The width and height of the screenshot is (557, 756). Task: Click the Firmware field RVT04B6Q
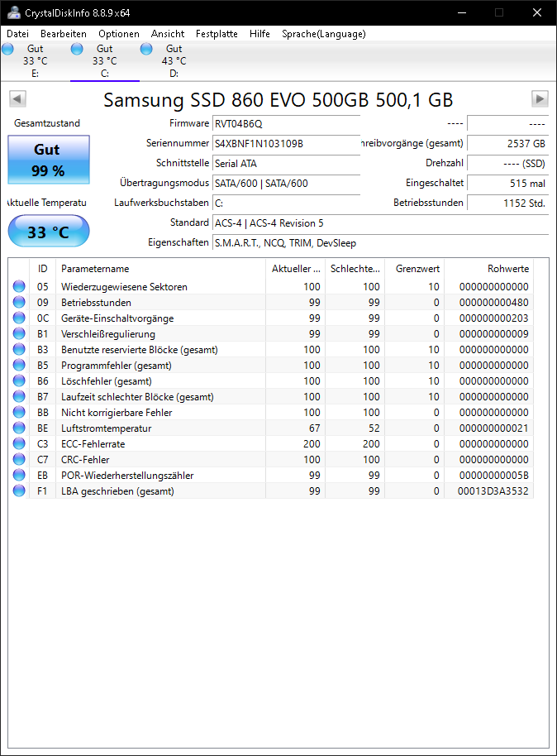point(287,124)
